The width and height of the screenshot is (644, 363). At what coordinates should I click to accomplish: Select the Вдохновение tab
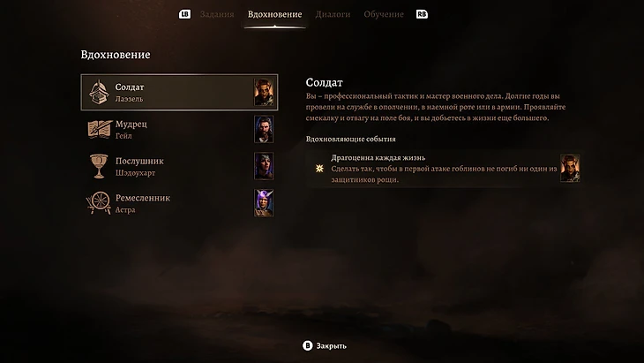tap(274, 14)
